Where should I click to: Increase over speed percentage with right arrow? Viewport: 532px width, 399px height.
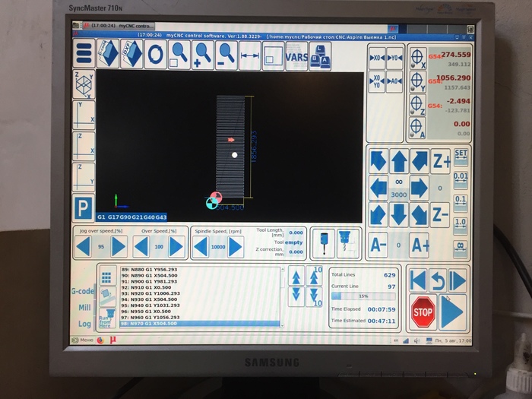click(176, 246)
